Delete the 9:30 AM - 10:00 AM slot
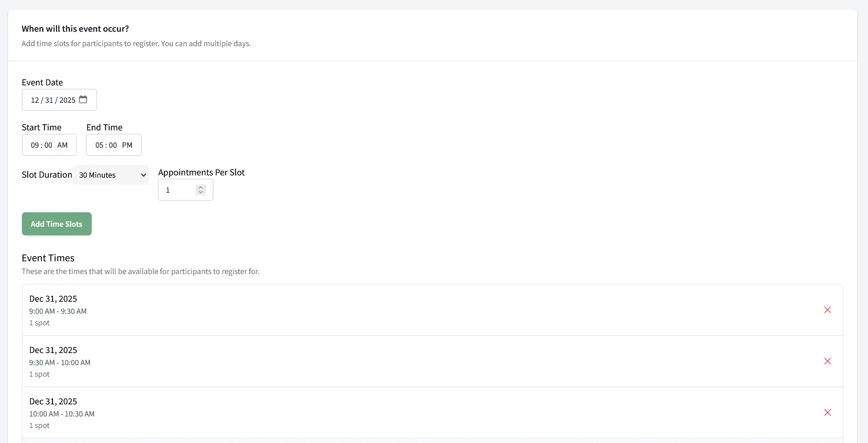 pos(827,361)
